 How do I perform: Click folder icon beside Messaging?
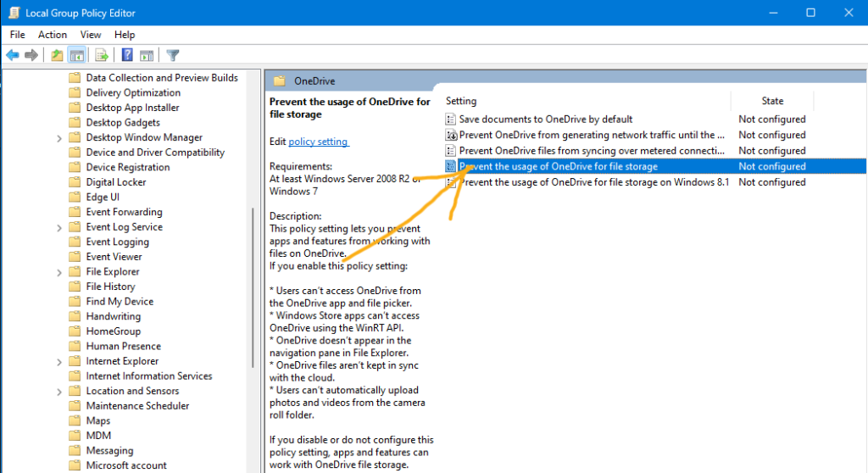(75, 451)
